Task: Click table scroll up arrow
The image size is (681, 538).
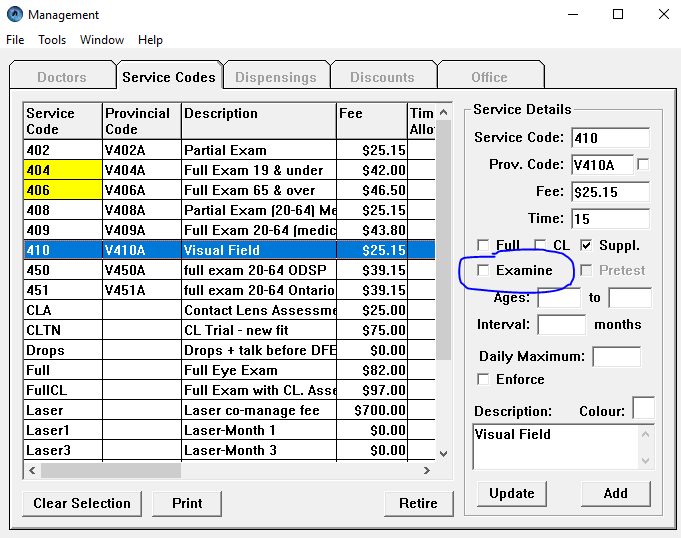Action: [x=443, y=112]
